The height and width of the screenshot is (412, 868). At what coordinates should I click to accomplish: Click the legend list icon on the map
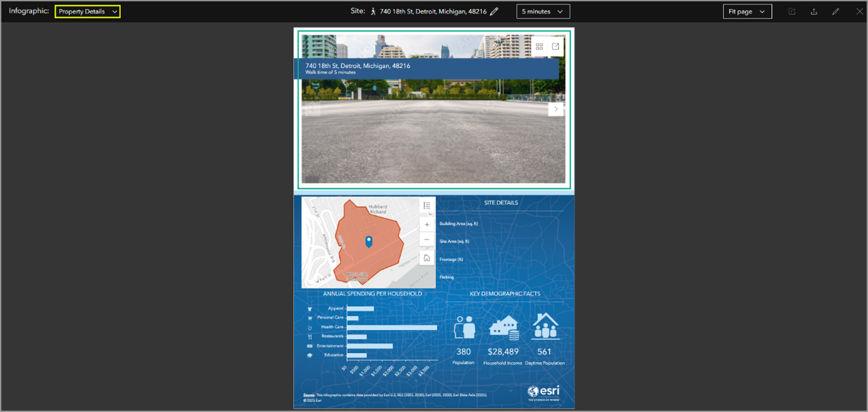click(x=427, y=205)
